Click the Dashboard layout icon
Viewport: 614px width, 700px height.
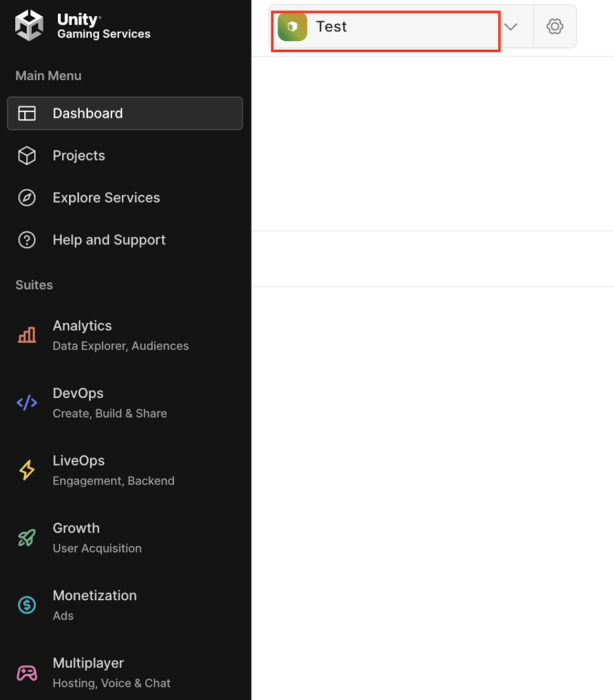tap(27, 113)
